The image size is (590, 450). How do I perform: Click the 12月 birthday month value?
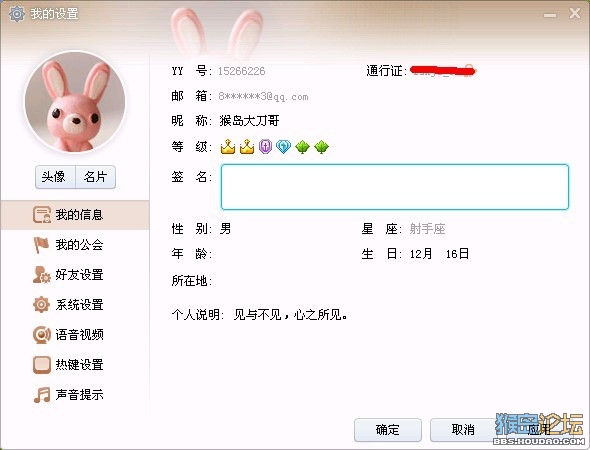421,254
